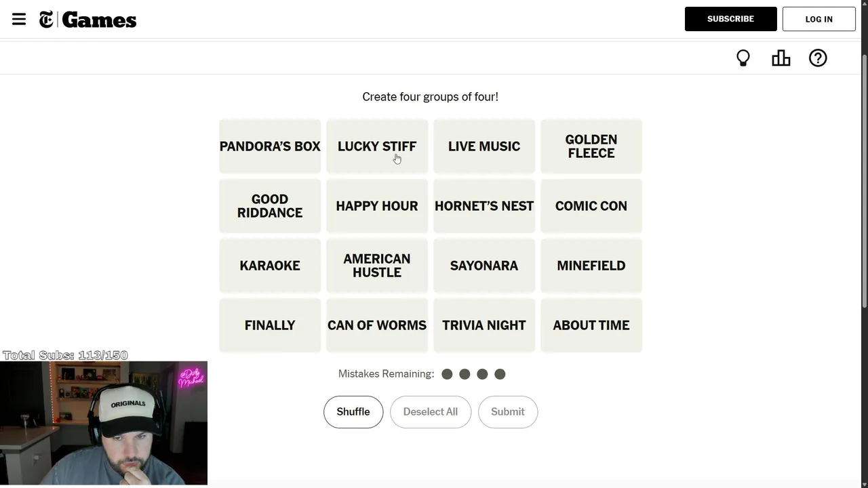Image resolution: width=868 pixels, height=488 pixels.
Task: Shuffle the word tiles
Action: (x=353, y=412)
